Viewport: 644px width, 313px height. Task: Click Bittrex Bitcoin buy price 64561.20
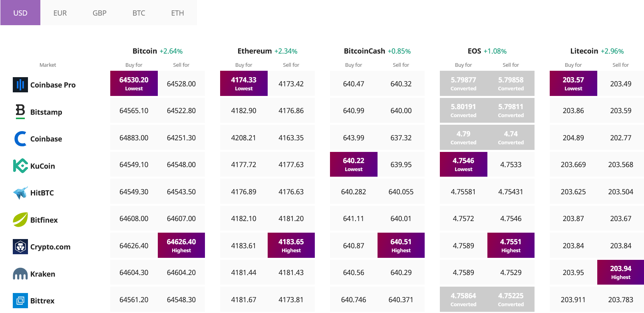pyautogui.click(x=134, y=300)
